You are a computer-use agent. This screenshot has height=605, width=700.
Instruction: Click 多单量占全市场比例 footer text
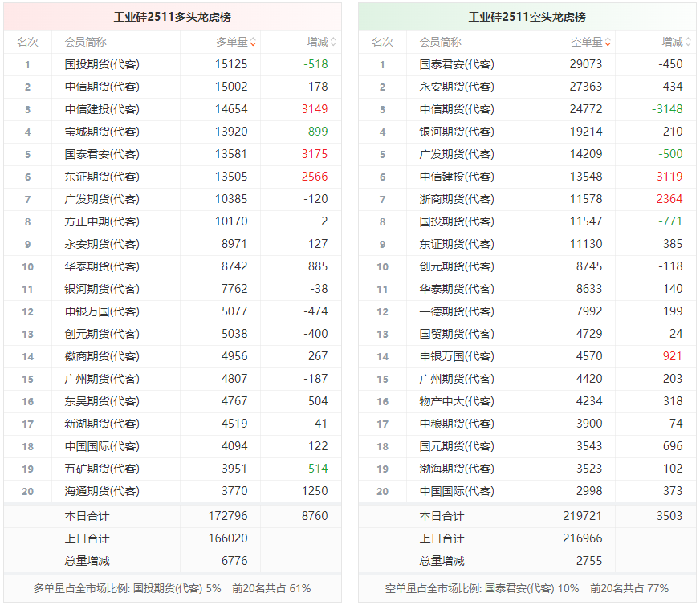pos(172,589)
